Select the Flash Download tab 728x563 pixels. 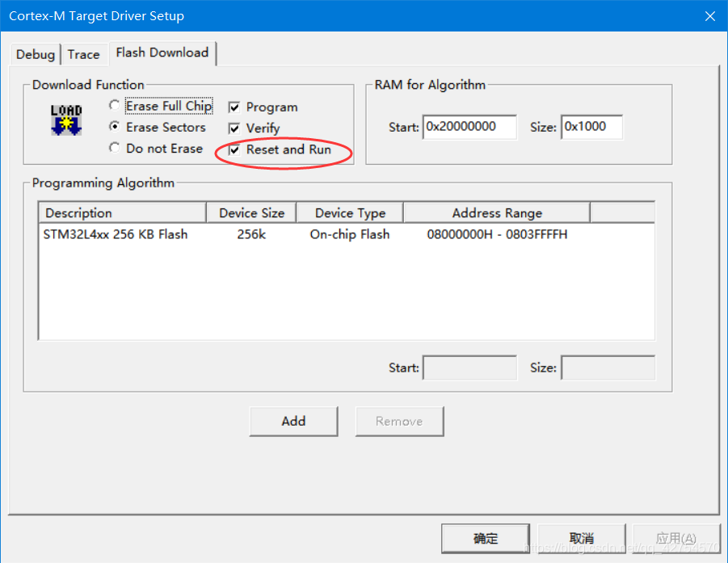162,53
